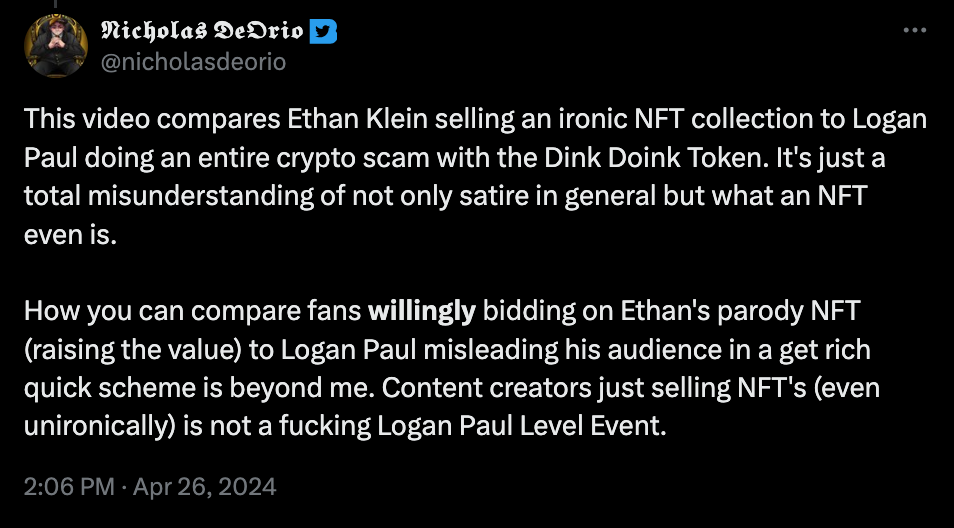
Task: Click the 2:06 PM timestamp
Action: point(69,487)
